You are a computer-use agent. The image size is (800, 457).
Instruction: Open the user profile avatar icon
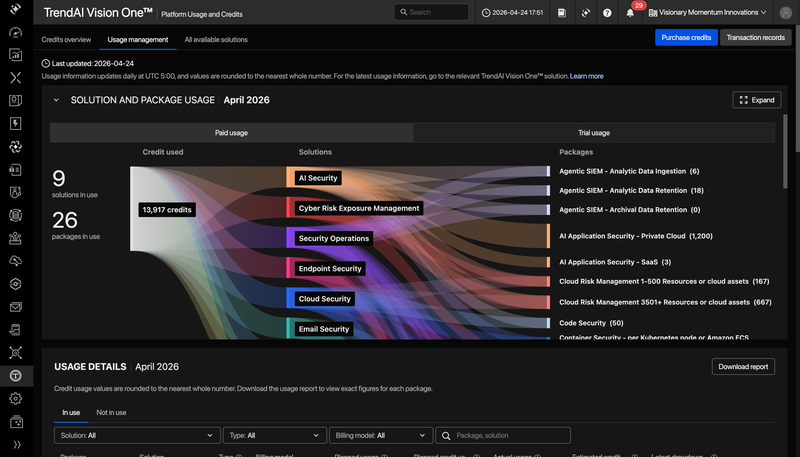(x=786, y=13)
